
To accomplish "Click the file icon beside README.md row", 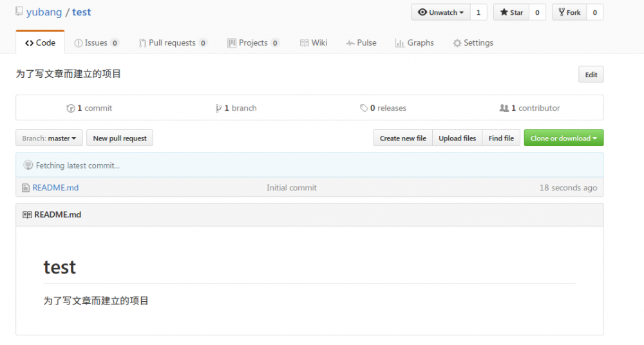I will (26, 188).
